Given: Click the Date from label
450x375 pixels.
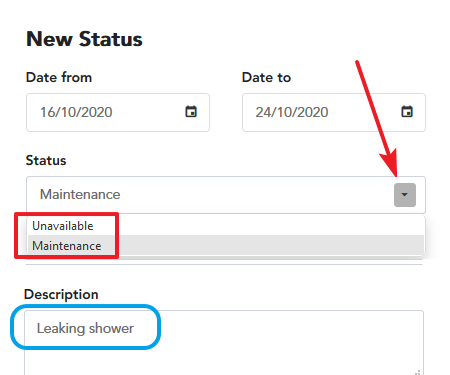Looking at the screenshot, I should point(59,77).
